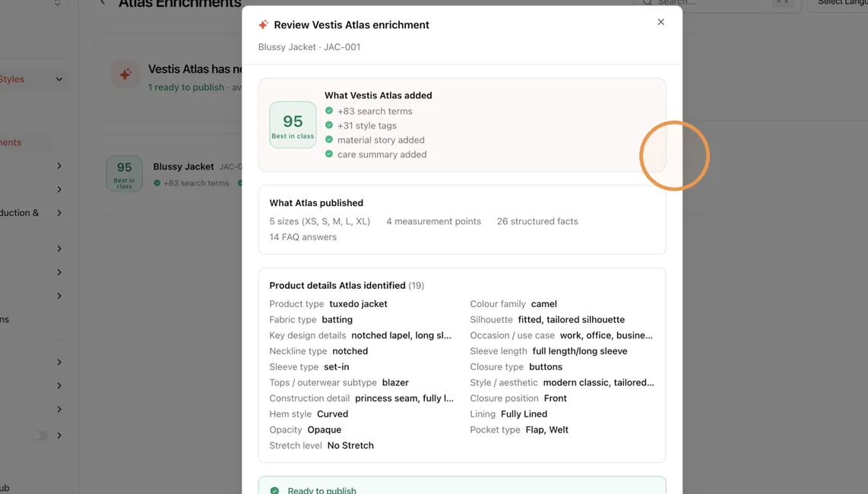Click the Closure position value 'Front'

coord(556,397)
